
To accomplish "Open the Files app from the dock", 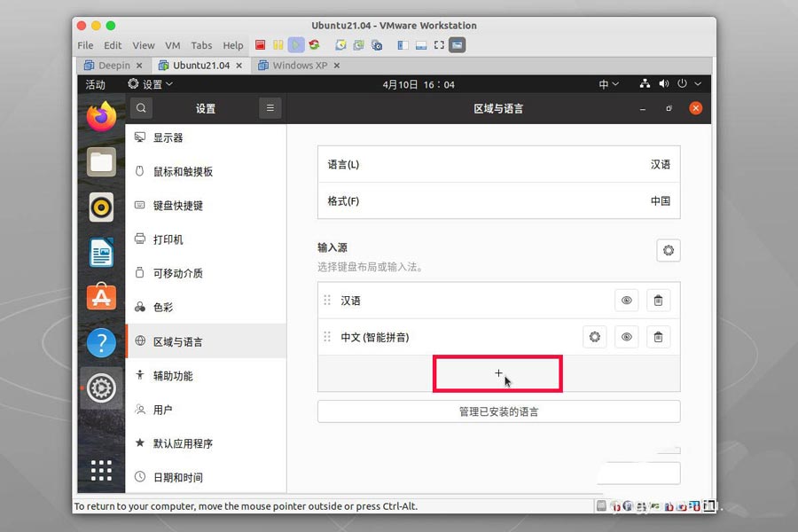I will 101,161.
